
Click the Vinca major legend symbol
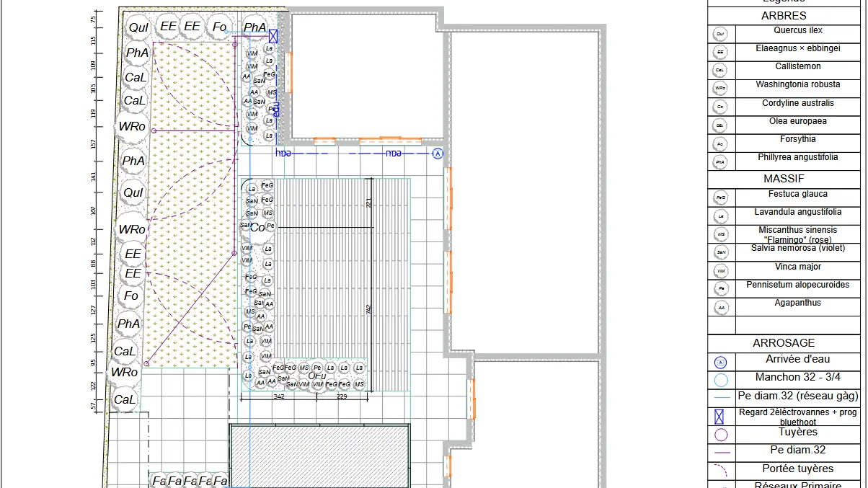[x=720, y=271]
